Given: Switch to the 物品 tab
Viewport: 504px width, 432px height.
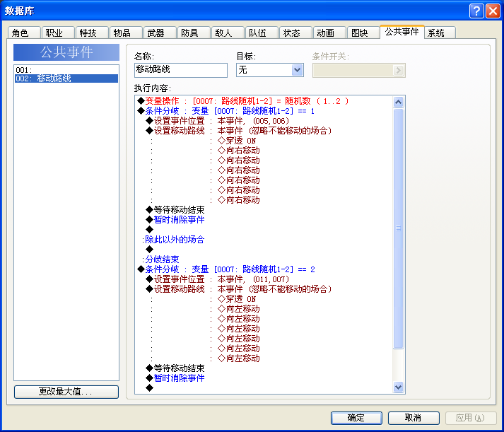Looking at the screenshot, I should 126,33.
